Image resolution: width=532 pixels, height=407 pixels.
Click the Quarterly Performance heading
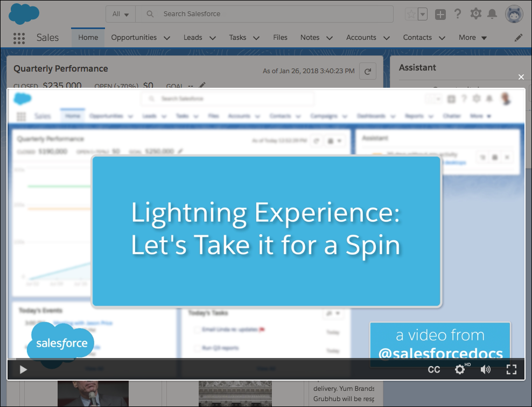click(x=61, y=68)
